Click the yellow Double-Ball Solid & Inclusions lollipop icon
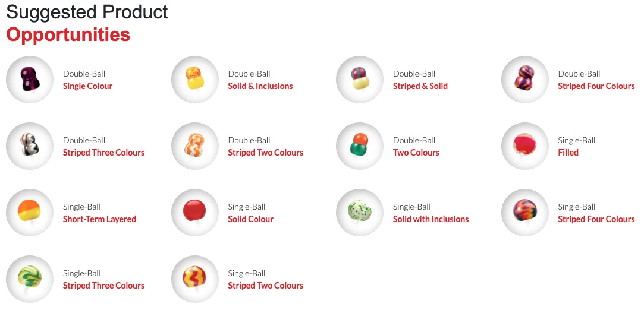This screenshot has width=644, height=310. [194, 80]
